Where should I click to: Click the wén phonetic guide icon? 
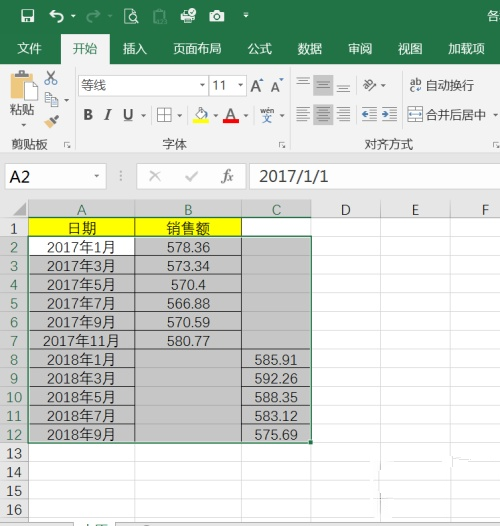(267, 115)
